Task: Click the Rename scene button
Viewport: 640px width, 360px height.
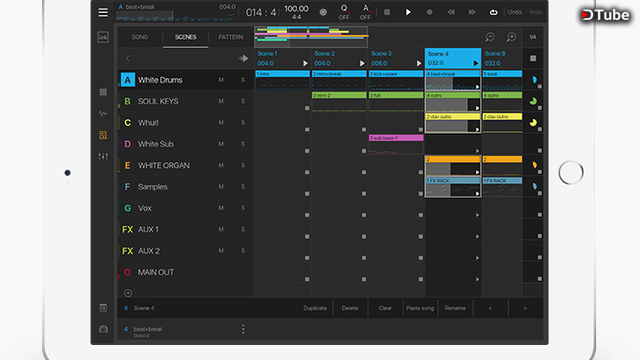Action: pos(455,308)
